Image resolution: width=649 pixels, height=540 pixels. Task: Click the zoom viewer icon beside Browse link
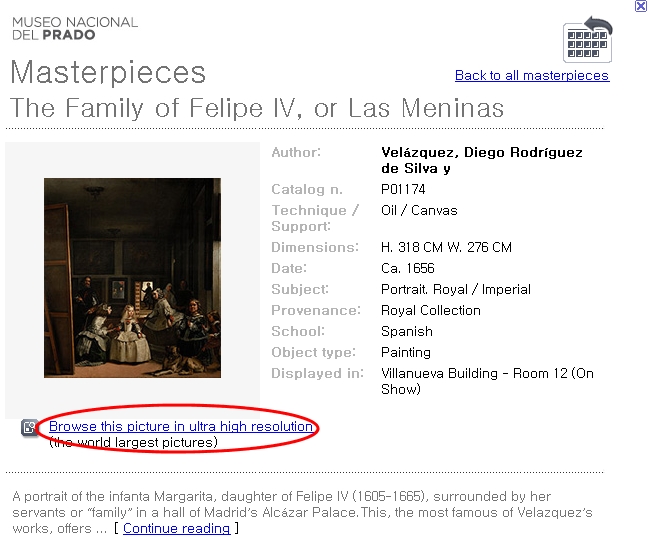point(29,427)
